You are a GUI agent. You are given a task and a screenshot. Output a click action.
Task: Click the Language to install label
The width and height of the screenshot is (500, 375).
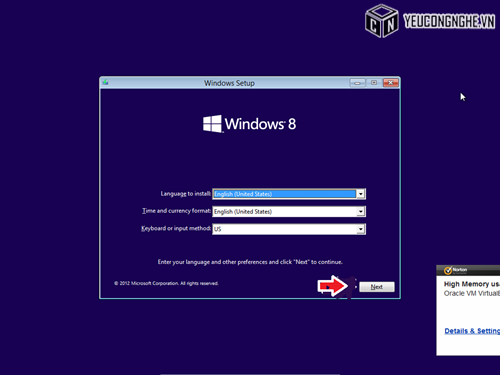point(185,194)
